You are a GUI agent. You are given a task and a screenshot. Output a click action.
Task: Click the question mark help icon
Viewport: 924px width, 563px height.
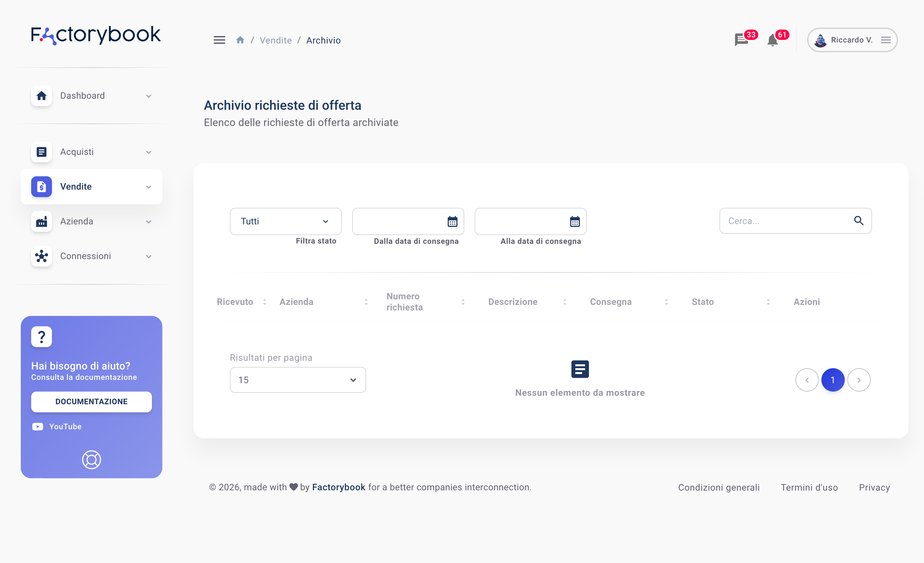pos(42,336)
